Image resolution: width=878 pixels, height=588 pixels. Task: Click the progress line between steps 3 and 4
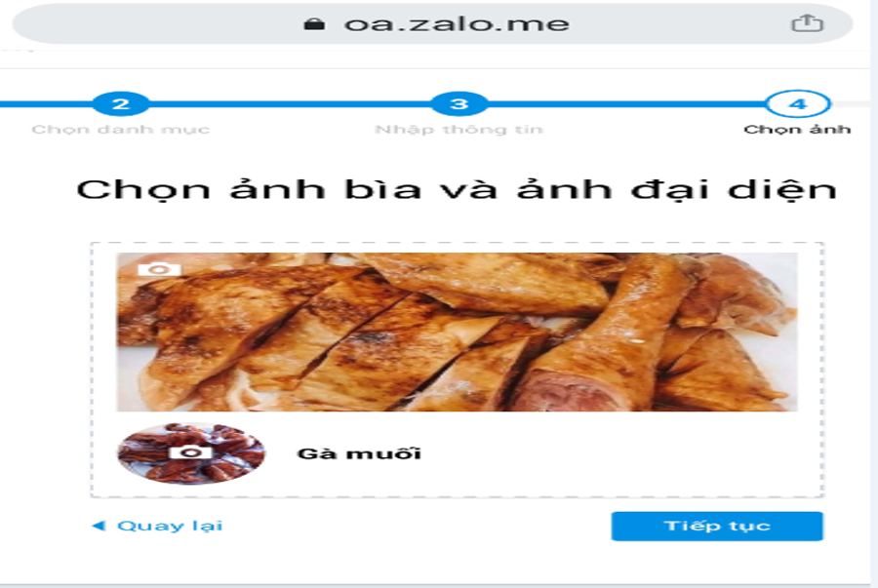coord(627,103)
